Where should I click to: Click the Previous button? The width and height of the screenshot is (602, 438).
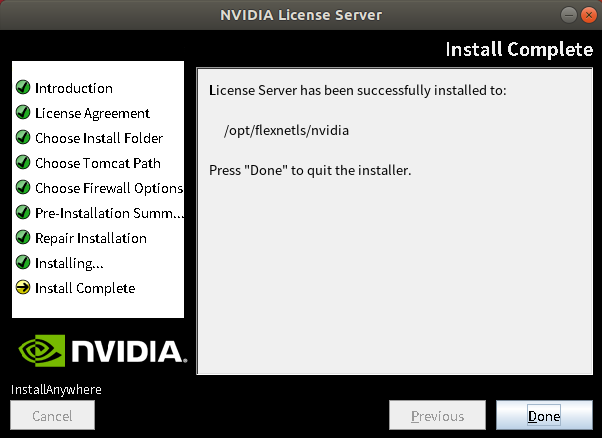pos(437,415)
